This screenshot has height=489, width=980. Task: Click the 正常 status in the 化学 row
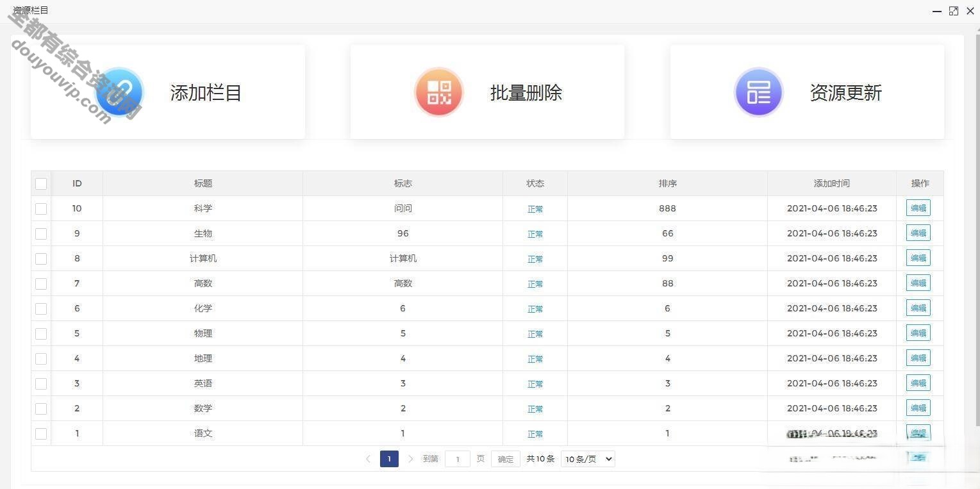click(535, 309)
